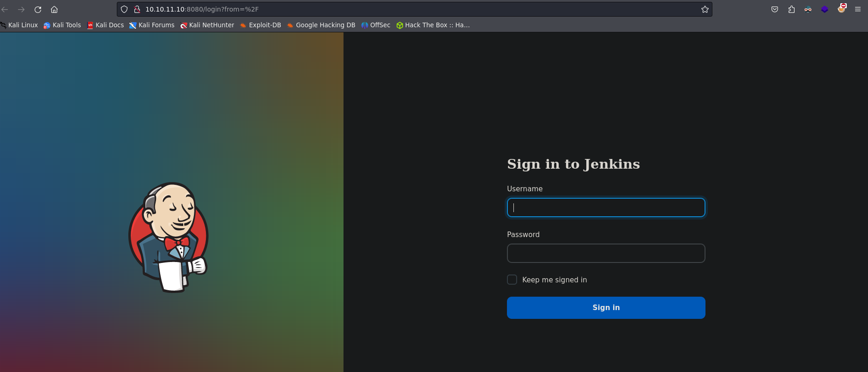Open the Firefox hamburger application menu
This screenshot has height=372, width=868.
coord(858,9)
